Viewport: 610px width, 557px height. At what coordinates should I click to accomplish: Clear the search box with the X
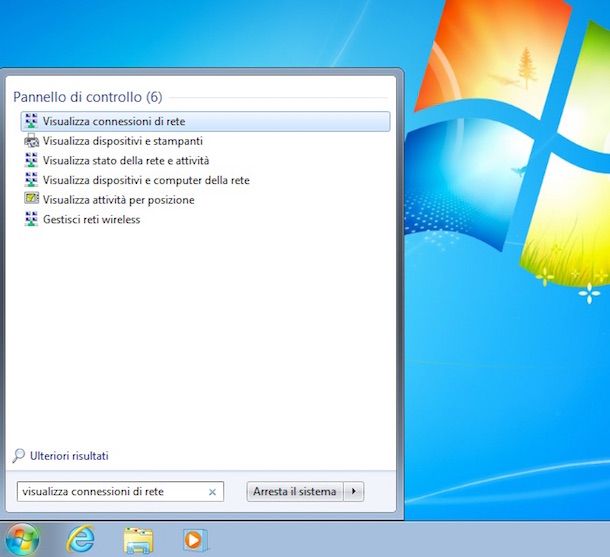click(212, 492)
